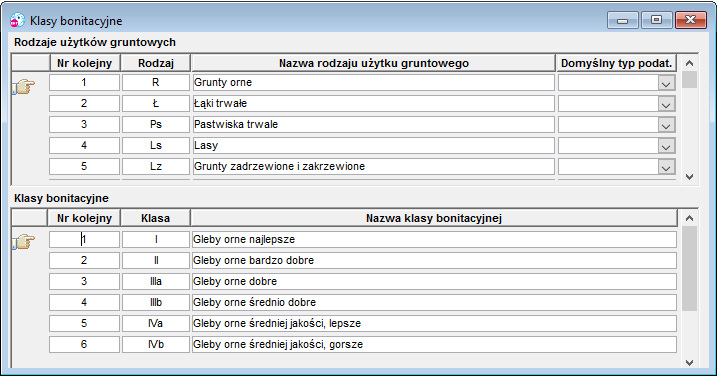Image resolution: width=718 pixels, height=376 pixels.
Task: Click the Lz type code cell
Action: point(156,167)
